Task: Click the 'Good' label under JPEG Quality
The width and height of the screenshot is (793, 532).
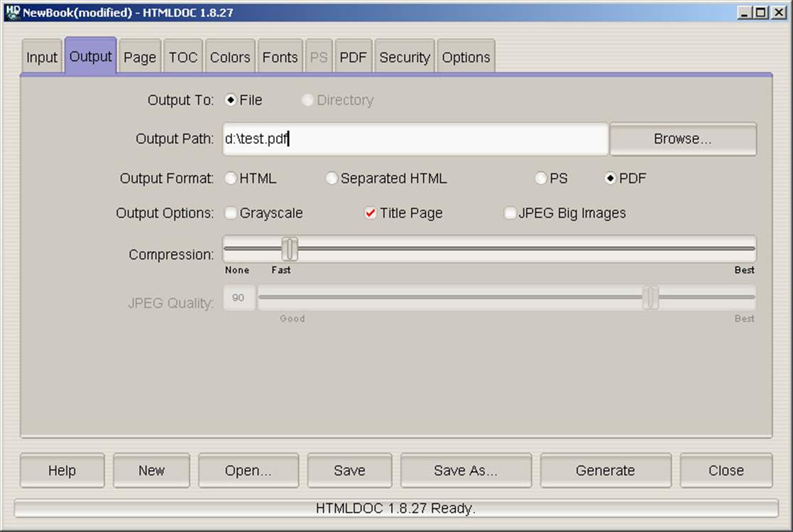Action: coord(292,318)
